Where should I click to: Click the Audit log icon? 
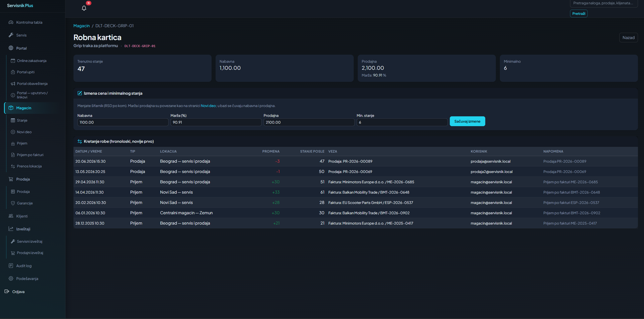(x=11, y=266)
